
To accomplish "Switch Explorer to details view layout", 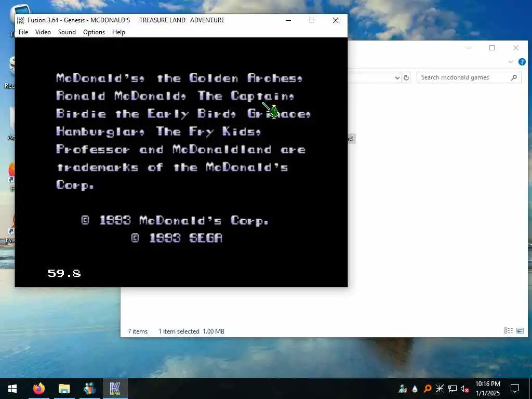I will (508, 331).
